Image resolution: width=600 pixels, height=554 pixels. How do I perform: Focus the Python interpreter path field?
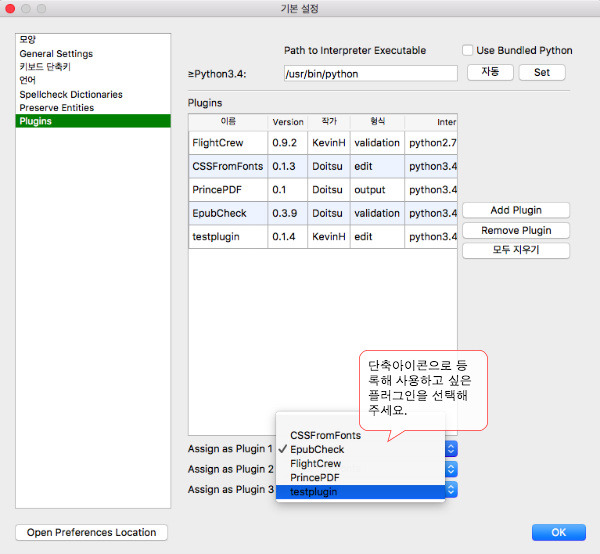point(370,73)
